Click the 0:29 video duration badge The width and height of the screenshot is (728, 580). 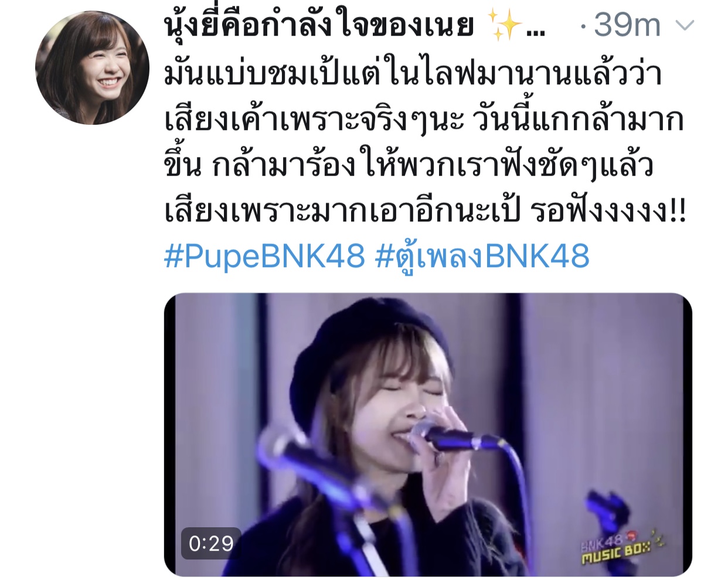tap(211, 544)
